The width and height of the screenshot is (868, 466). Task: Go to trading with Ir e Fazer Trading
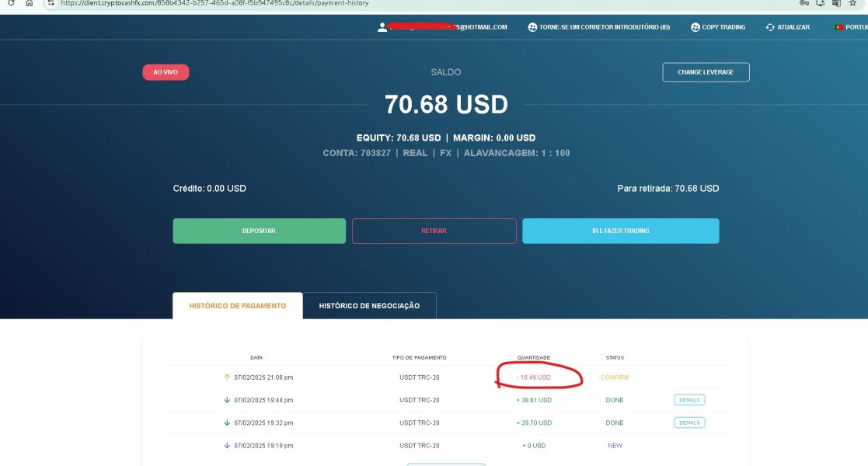click(x=621, y=231)
